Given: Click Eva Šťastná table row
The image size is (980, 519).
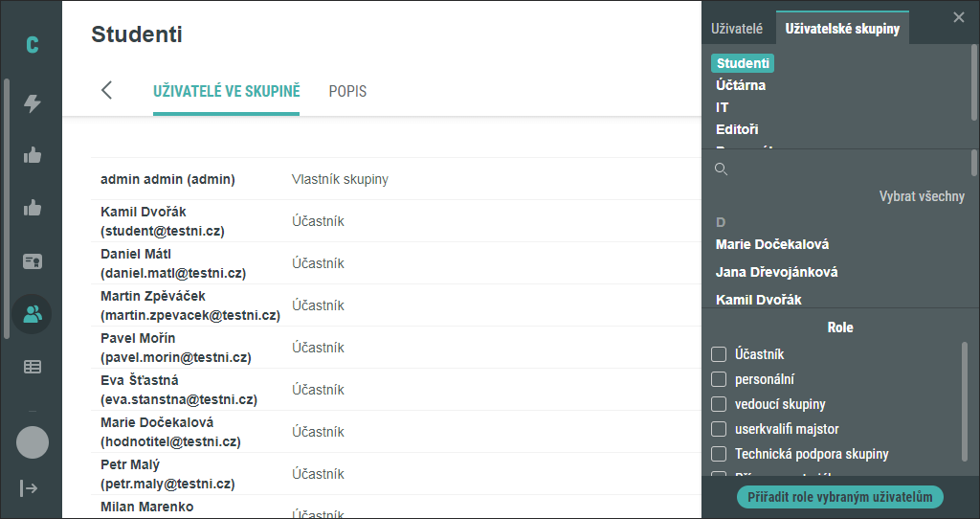Looking at the screenshot, I should tap(396, 390).
